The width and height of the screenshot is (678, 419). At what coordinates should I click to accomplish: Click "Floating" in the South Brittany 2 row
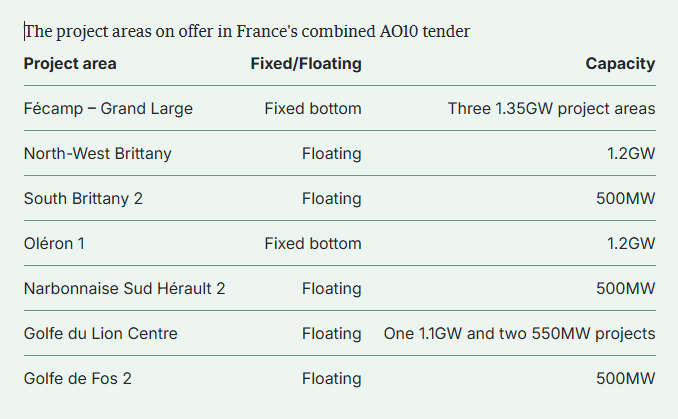pyautogui.click(x=331, y=198)
